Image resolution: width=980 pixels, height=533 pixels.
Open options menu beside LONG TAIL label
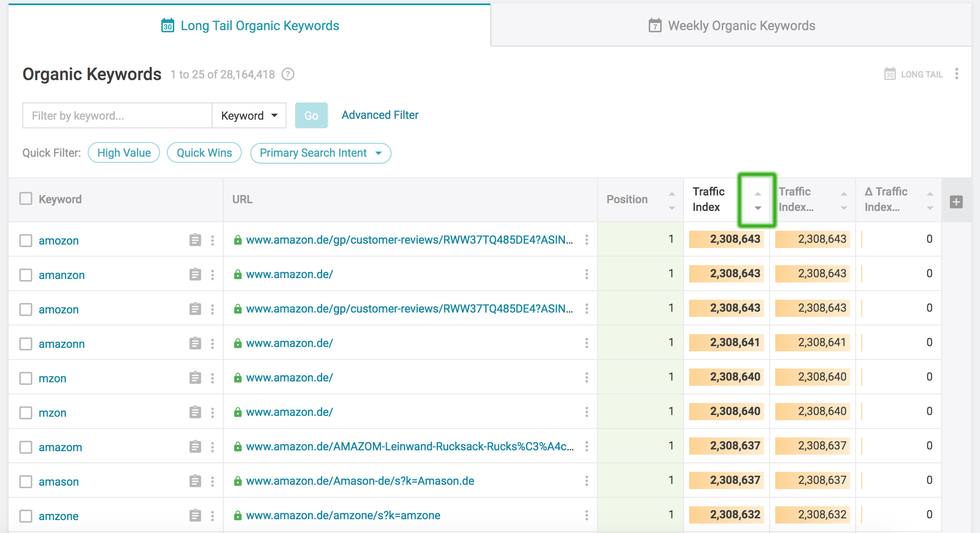pyautogui.click(x=957, y=74)
